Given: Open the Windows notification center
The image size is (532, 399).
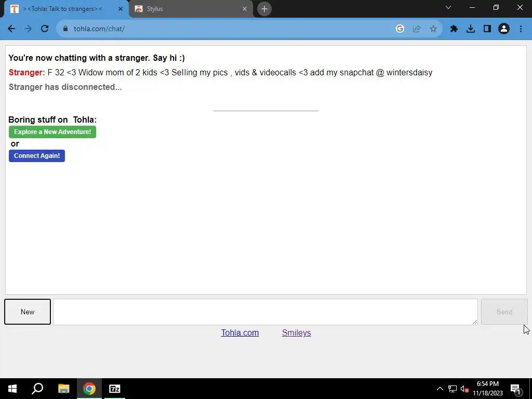Looking at the screenshot, I should 515,389.
